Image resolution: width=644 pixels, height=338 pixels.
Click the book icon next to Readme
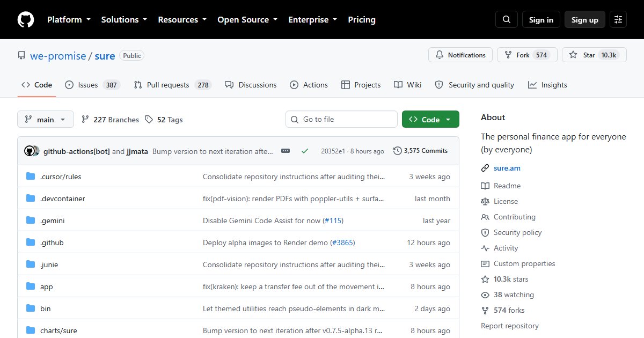485,186
